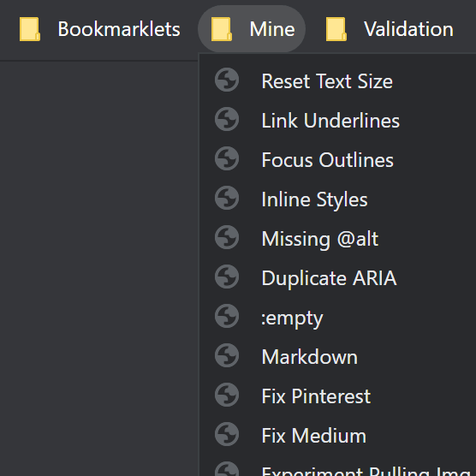Choose Focus Outlines from the menu
The width and height of the screenshot is (476, 476).
tap(337, 160)
